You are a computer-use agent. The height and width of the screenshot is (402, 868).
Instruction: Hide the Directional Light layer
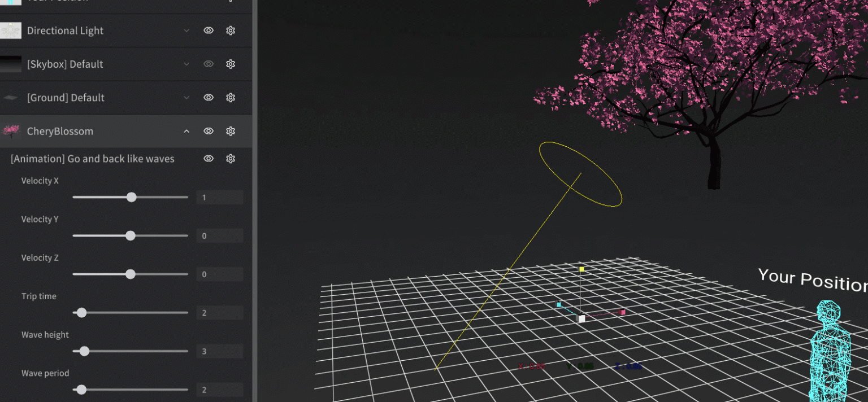point(209,30)
